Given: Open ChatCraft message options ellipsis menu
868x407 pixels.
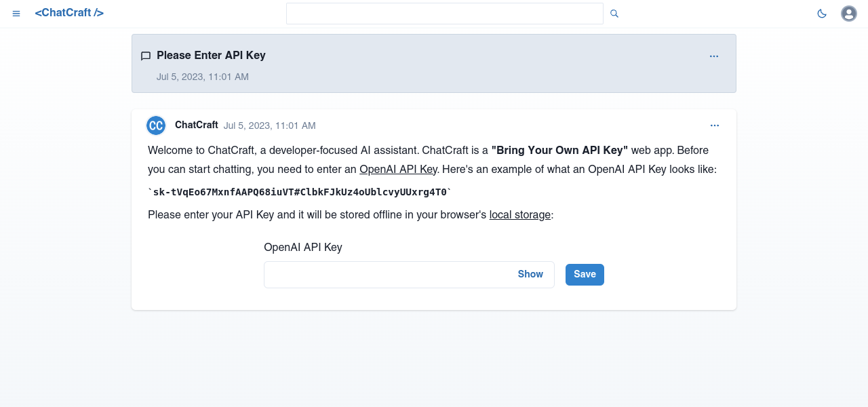Looking at the screenshot, I should click(715, 125).
